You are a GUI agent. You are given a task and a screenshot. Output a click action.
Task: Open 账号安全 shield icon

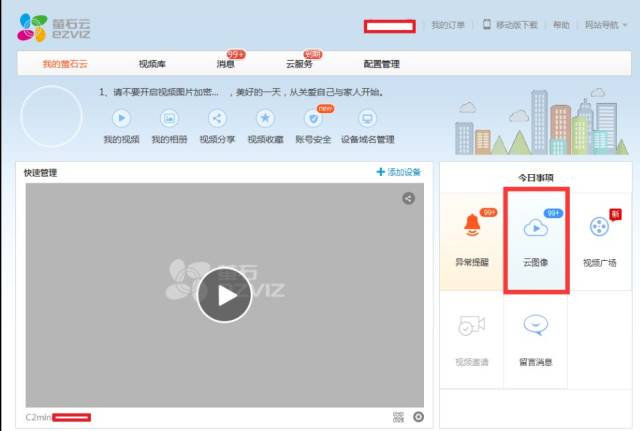click(x=313, y=118)
